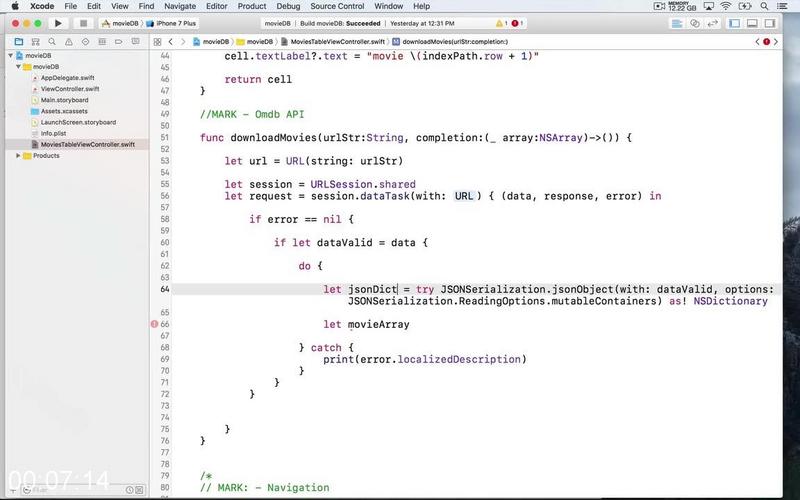
Task: Toggle the Debug area visibility
Action: tap(752, 23)
